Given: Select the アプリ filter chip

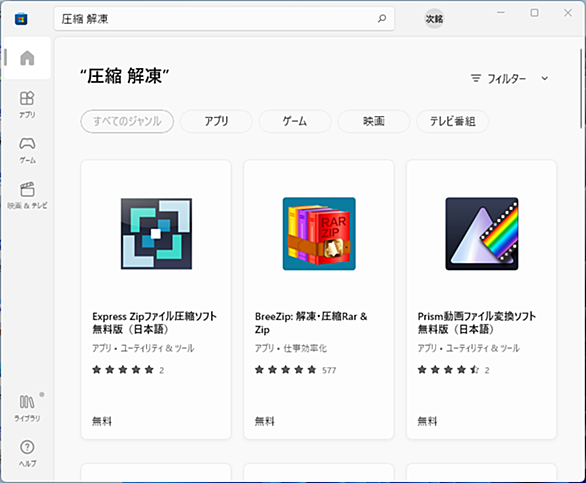Looking at the screenshot, I should pyautogui.click(x=216, y=121).
